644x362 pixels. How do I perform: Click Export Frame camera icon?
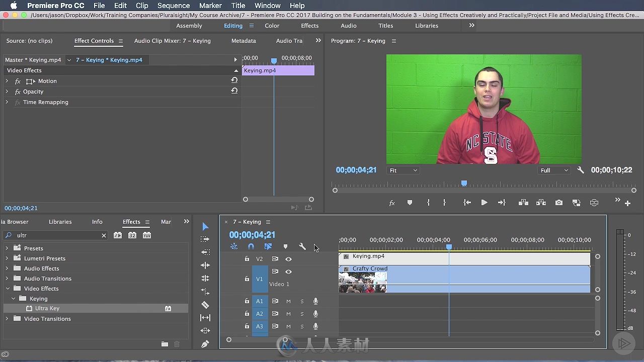tap(559, 203)
